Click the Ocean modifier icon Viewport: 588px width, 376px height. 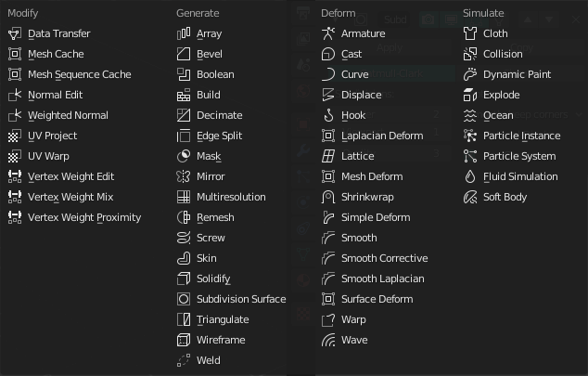[x=470, y=115]
